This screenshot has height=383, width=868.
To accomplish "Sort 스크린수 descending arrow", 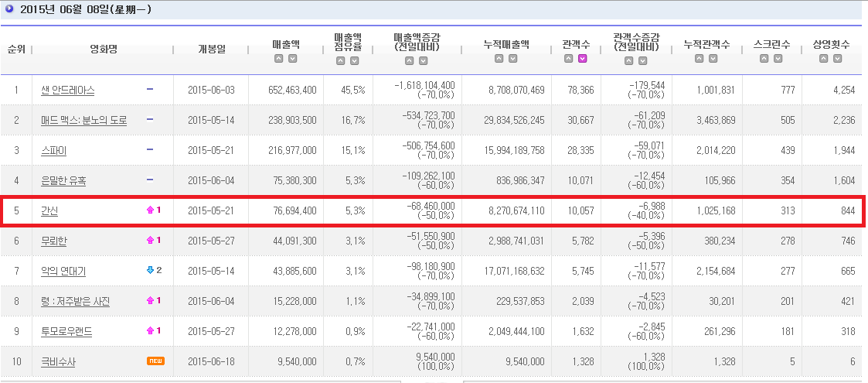I will pos(778,59).
